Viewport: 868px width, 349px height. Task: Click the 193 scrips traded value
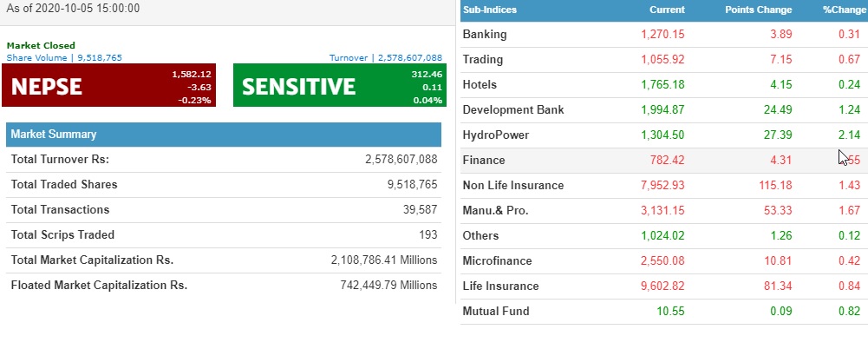tap(427, 235)
